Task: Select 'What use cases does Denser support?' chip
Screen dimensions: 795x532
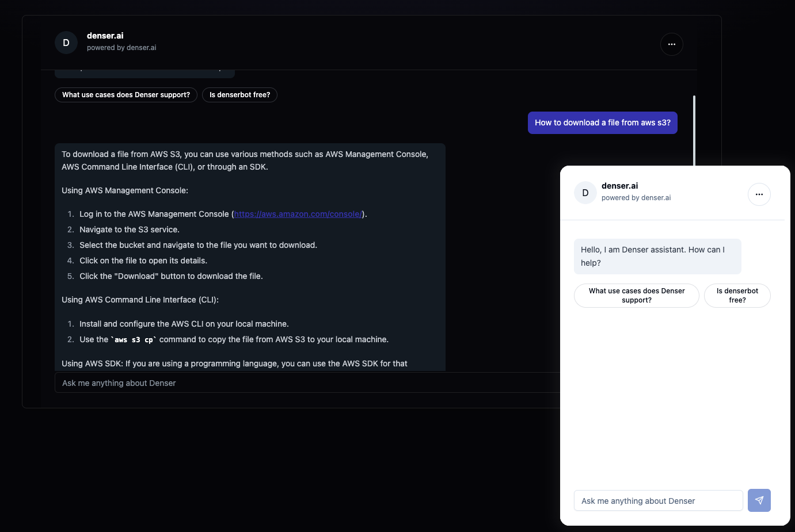Action: coord(125,94)
